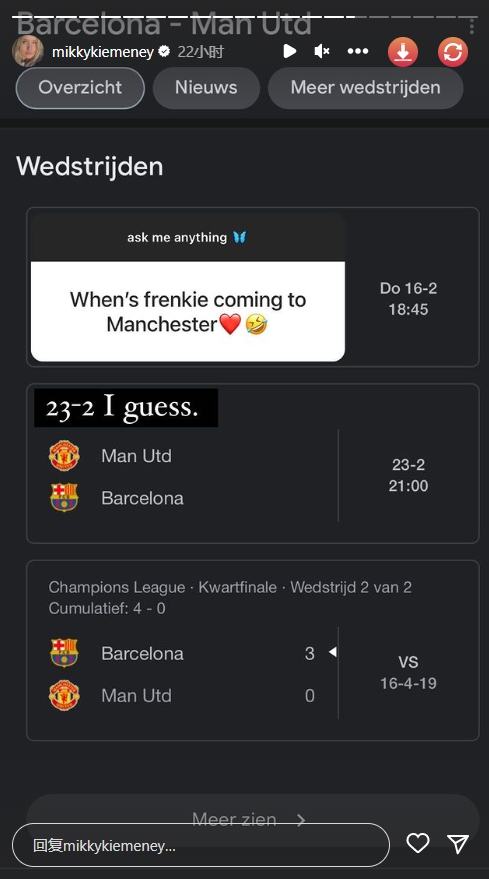The width and height of the screenshot is (489, 879).
Task: Select the Overzicht tab
Action: point(80,87)
